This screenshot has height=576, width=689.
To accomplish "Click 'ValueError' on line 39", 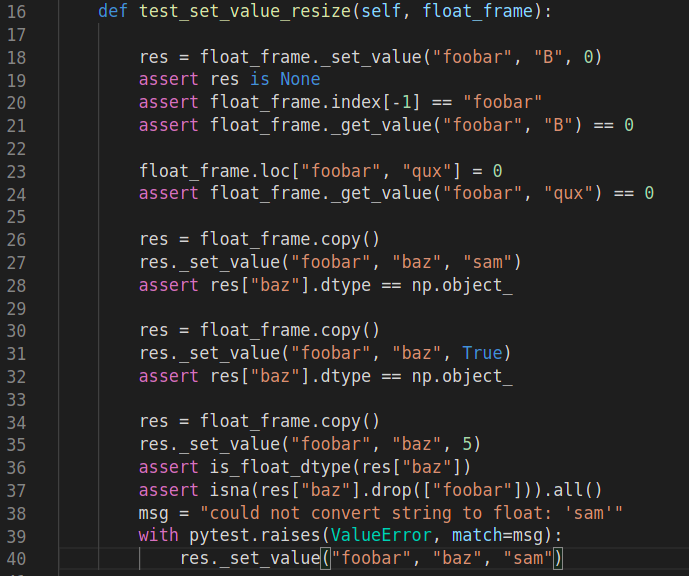I will coord(381,535).
